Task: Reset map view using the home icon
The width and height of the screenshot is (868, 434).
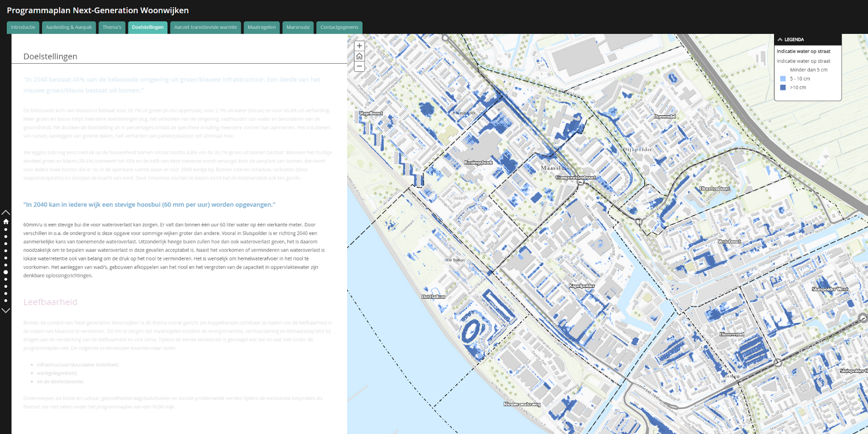Action: [359, 56]
